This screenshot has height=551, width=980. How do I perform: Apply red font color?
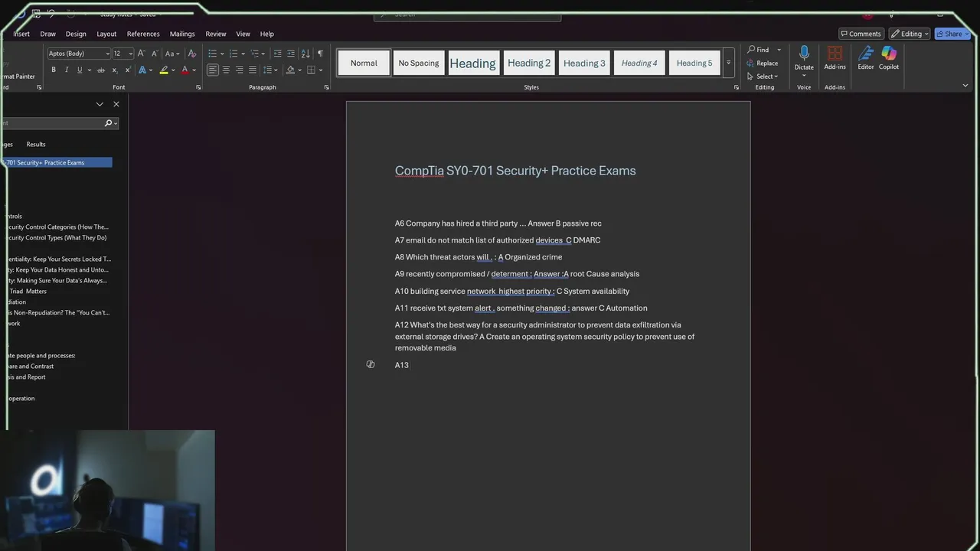tap(185, 70)
